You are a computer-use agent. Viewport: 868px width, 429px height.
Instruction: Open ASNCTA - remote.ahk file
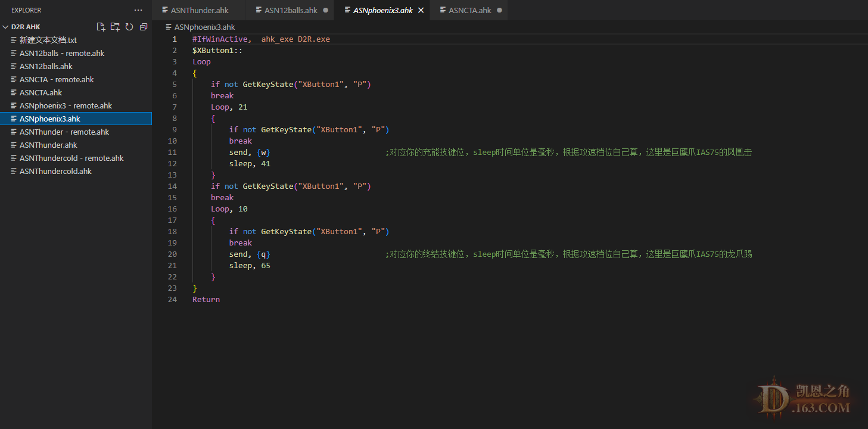[x=76, y=79]
